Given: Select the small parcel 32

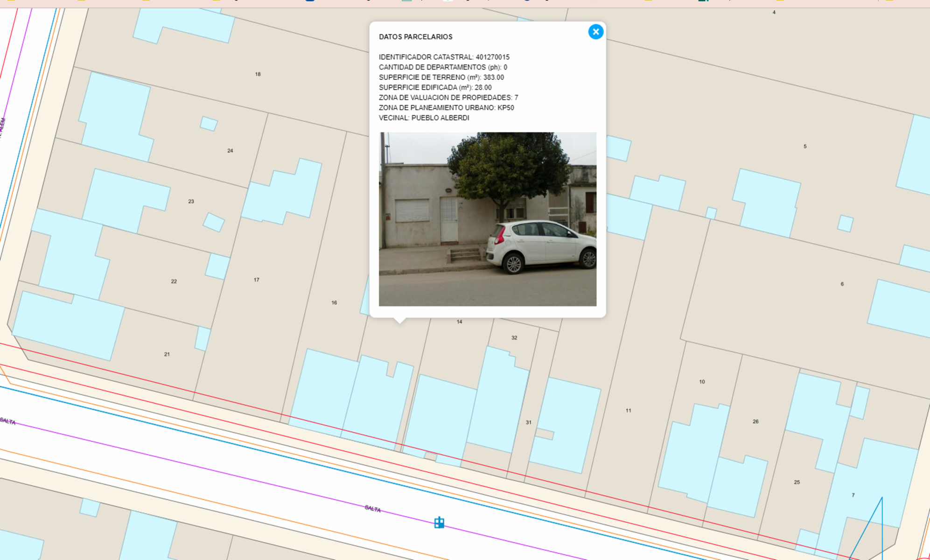Looking at the screenshot, I should [514, 338].
